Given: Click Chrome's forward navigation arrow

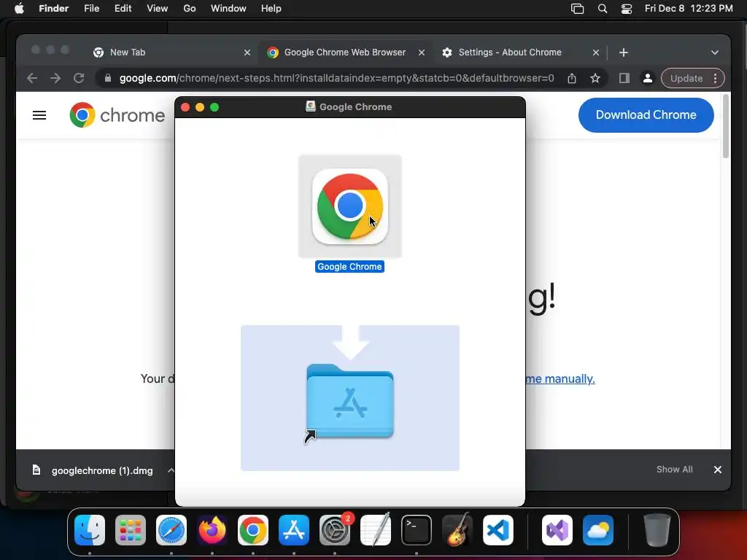Looking at the screenshot, I should coord(55,78).
